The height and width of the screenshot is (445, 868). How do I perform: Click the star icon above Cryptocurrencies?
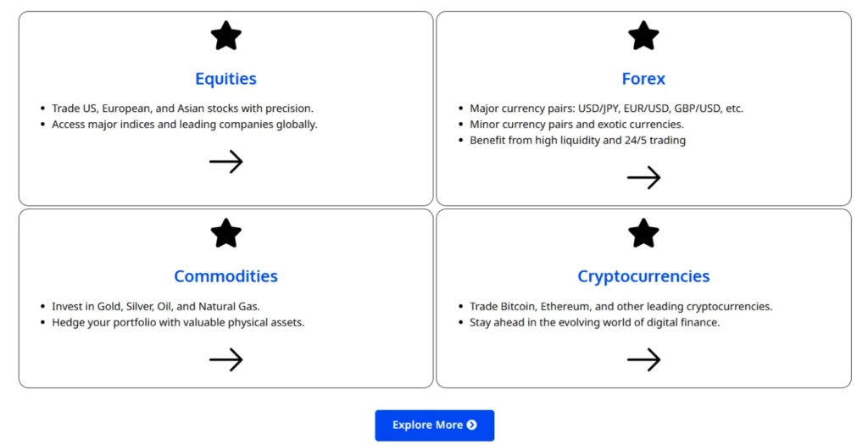(x=643, y=233)
